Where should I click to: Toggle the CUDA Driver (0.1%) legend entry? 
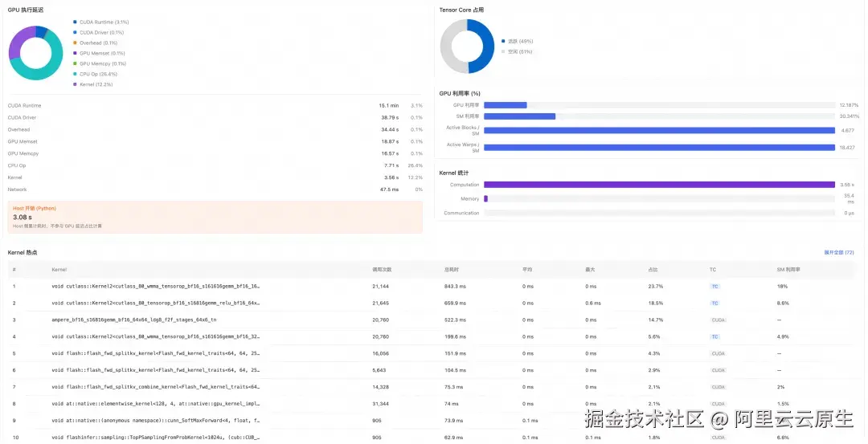click(x=99, y=33)
